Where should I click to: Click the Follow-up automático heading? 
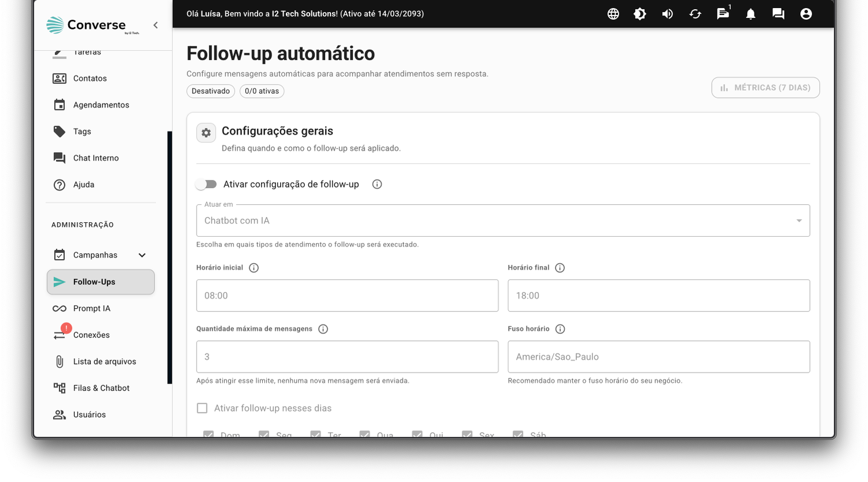pos(281,53)
